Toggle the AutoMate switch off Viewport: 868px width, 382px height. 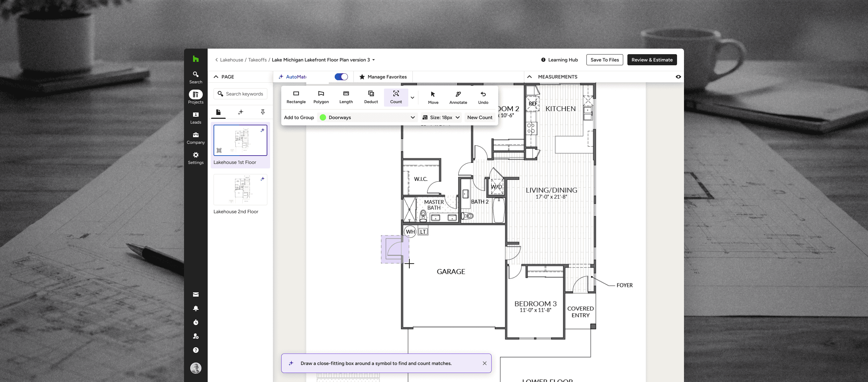[x=341, y=77]
